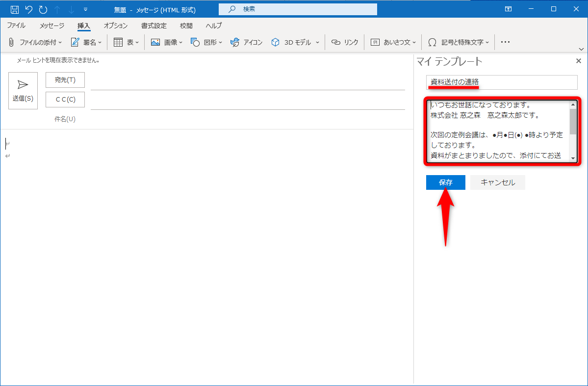Click the ファイルの添付 (attach file) icon
The height and width of the screenshot is (386, 588).
click(11, 42)
